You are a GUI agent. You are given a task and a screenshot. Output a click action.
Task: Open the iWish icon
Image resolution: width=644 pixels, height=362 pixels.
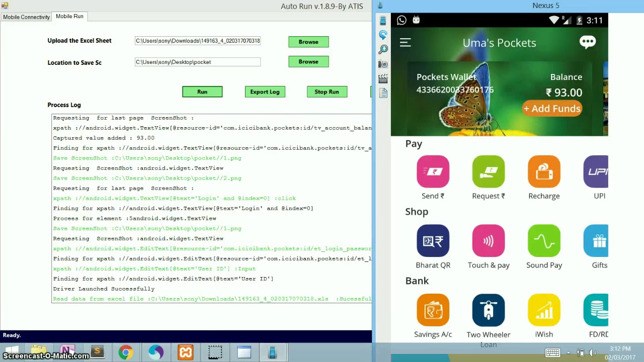[x=544, y=310]
